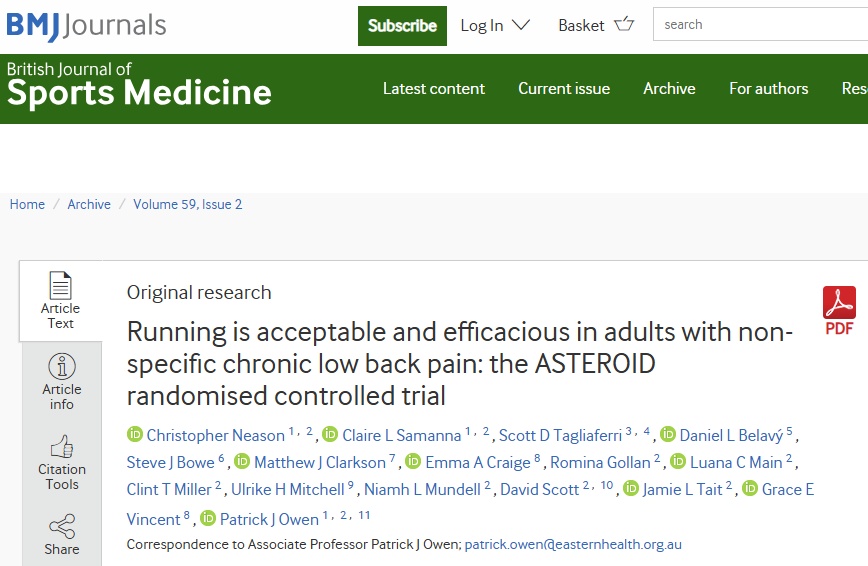Open the Article info panel icon
868x566 pixels.
61,367
